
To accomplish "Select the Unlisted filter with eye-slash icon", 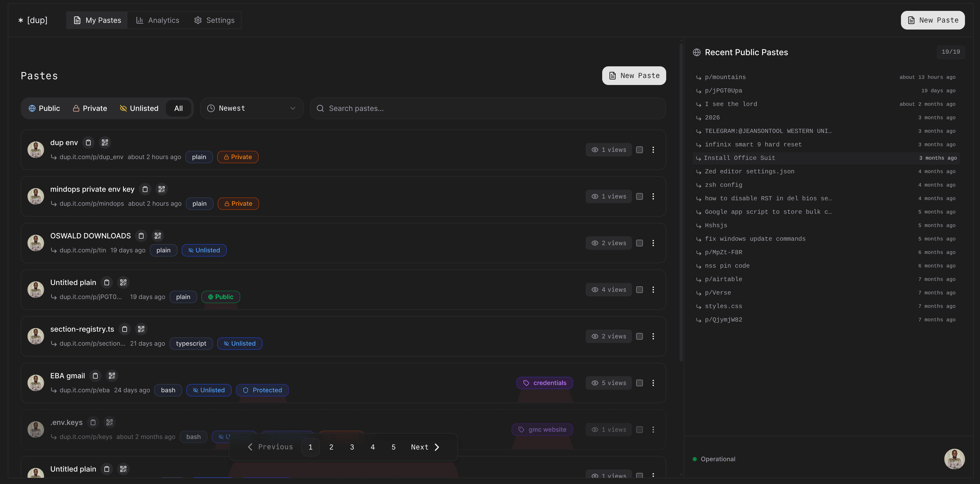I will pos(139,108).
